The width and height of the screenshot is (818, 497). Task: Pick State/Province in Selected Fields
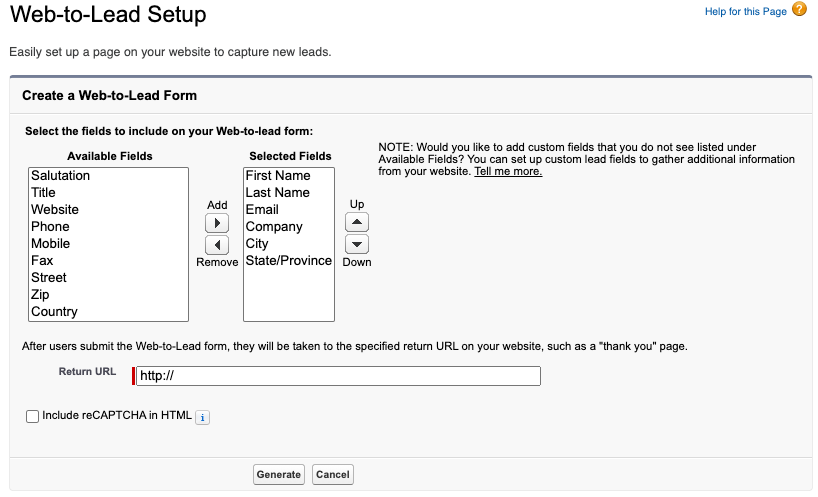[x=288, y=261]
